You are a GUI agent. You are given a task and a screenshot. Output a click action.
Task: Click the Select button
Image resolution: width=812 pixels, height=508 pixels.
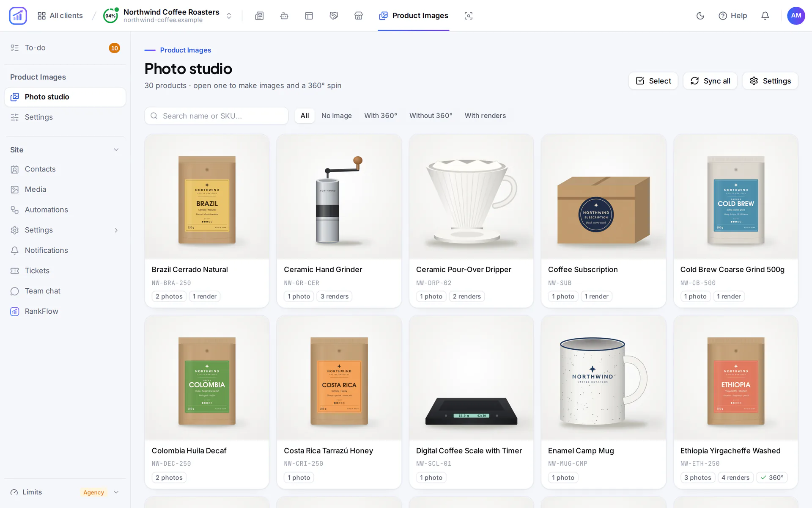coord(653,81)
